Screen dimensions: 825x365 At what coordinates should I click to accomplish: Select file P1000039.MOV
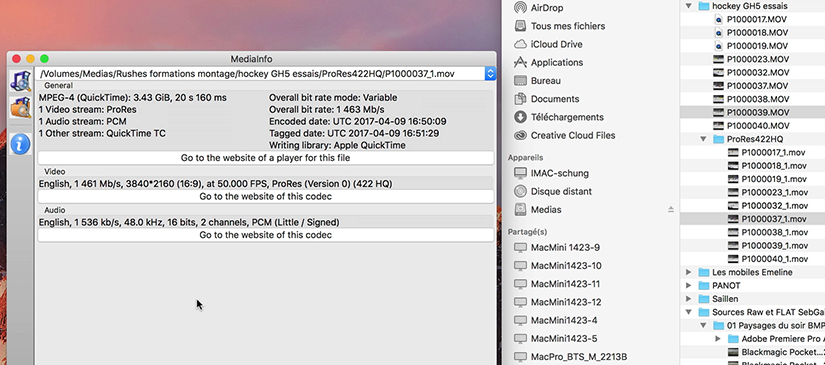pos(758,113)
